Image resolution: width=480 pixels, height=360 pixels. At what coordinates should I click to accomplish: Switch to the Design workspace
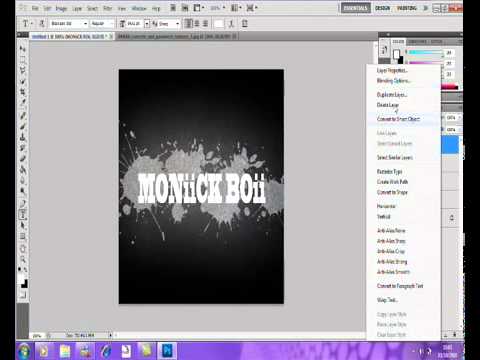click(382, 8)
